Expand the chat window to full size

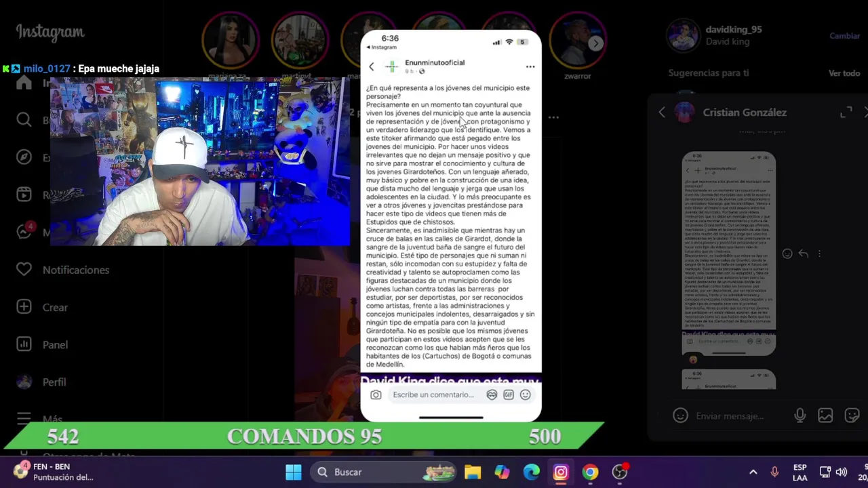click(x=846, y=113)
